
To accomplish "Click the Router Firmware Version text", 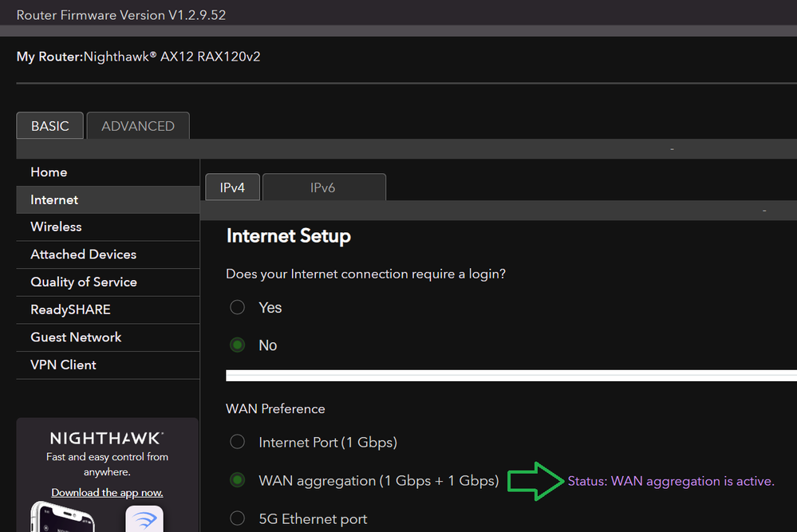I will pyautogui.click(x=121, y=15).
